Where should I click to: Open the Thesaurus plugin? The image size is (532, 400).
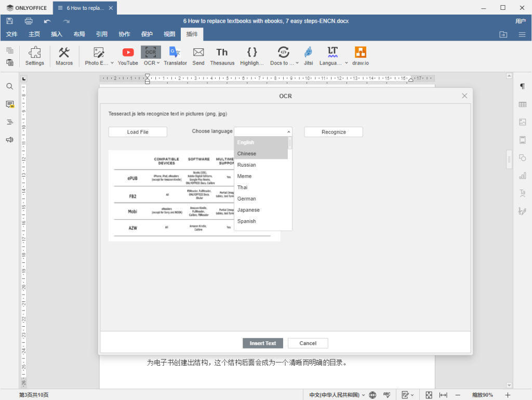[x=222, y=56]
